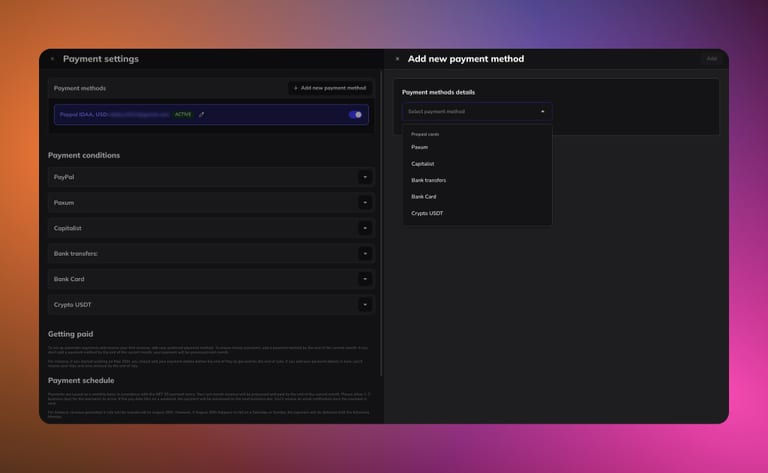Viewport: 768px width, 473px height.
Task: Choose Bank transfers from the dropdown list
Action: pos(477,180)
